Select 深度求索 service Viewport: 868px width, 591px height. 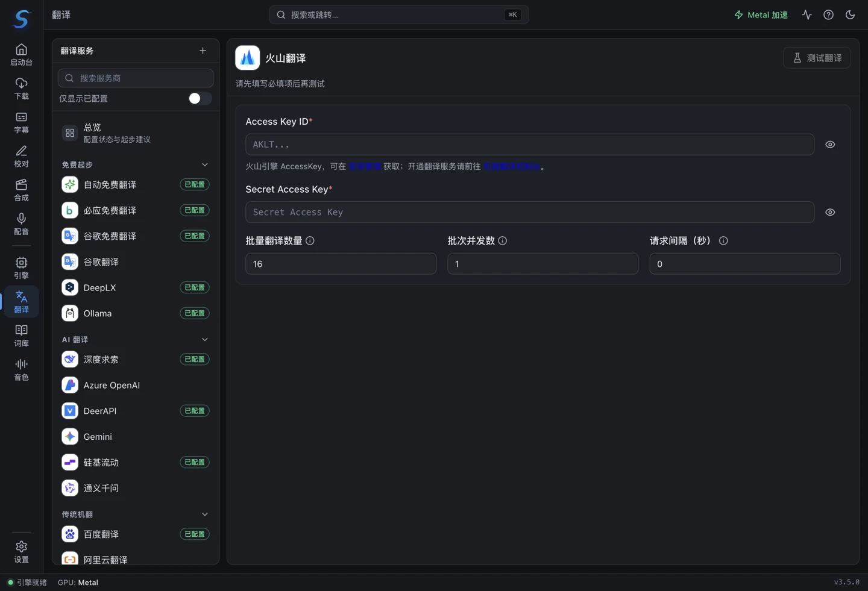click(x=136, y=359)
